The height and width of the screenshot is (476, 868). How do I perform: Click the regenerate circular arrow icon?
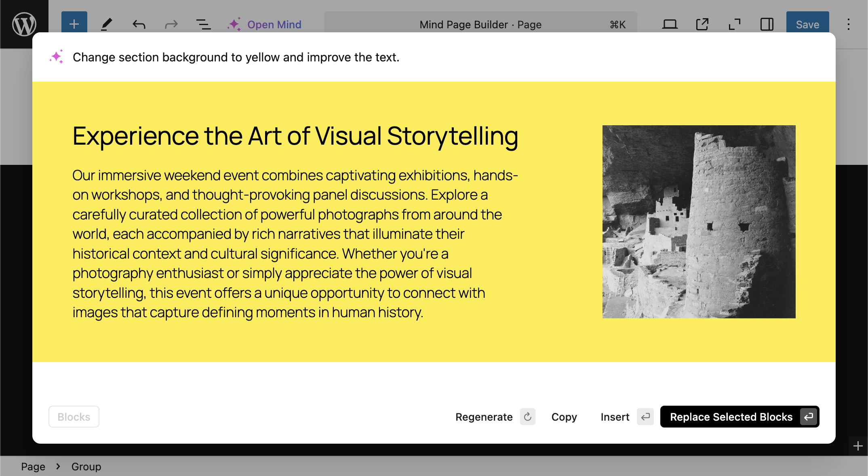(528, 417)
